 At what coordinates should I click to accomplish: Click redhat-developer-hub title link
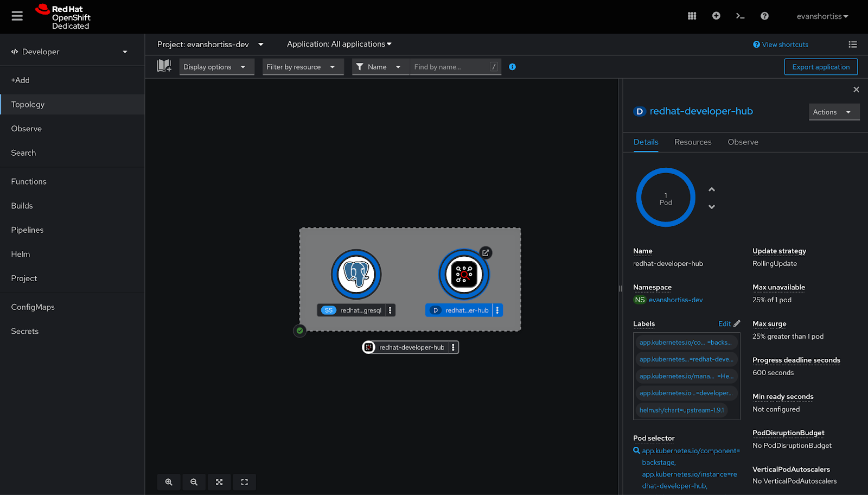tap(701, 111)
